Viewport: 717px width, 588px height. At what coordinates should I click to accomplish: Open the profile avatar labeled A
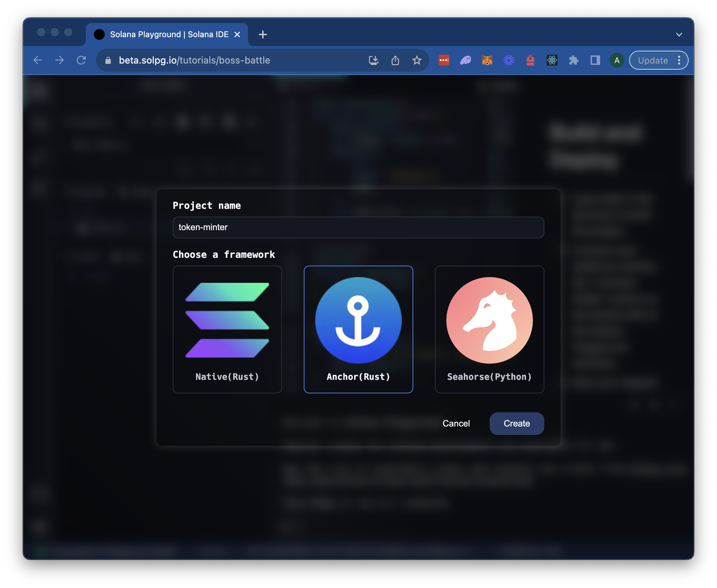click(617, 60)
